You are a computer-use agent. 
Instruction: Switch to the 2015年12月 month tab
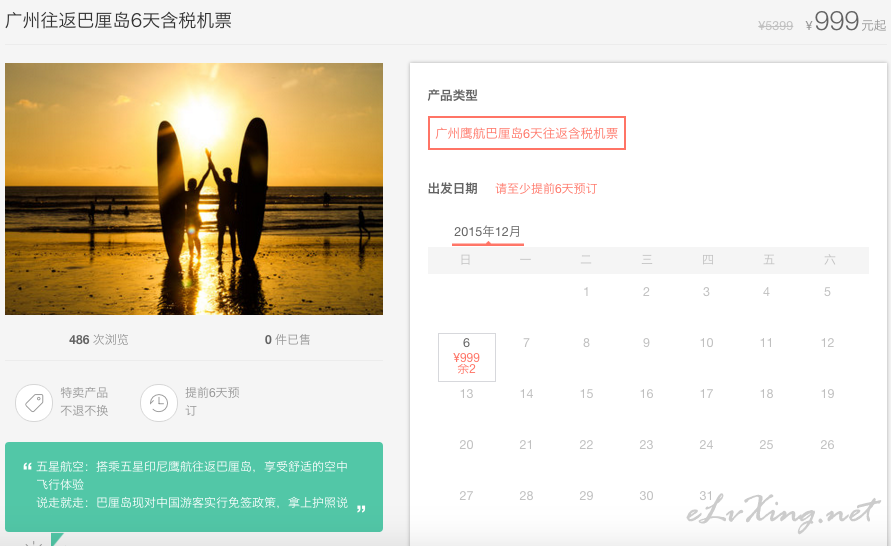pos(488,232)
